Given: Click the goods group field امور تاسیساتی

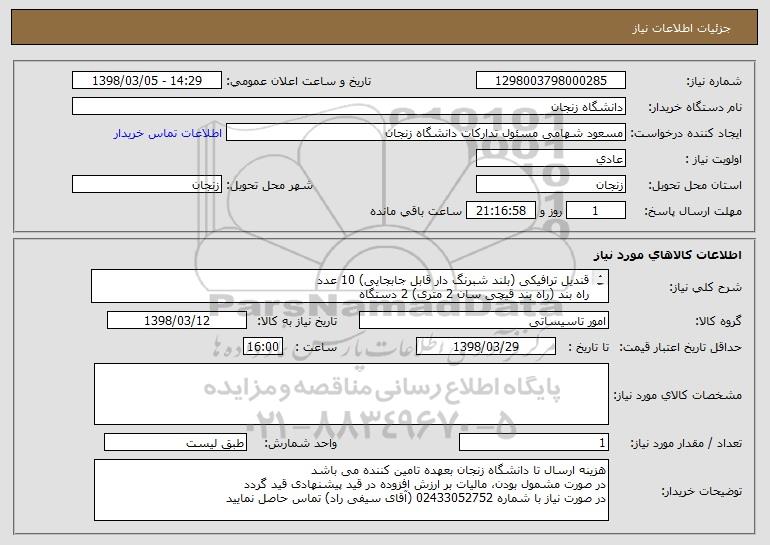Looking at the screenshot, I should pos(484,321).
